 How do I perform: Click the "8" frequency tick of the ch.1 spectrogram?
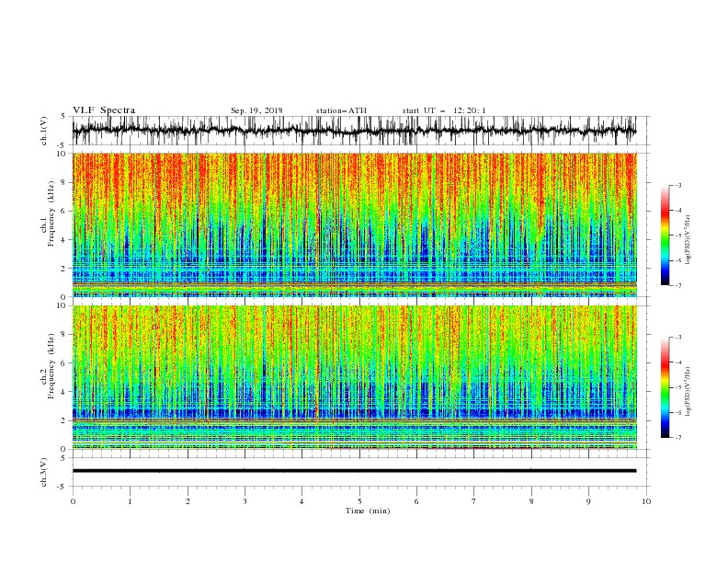[64, 182]
